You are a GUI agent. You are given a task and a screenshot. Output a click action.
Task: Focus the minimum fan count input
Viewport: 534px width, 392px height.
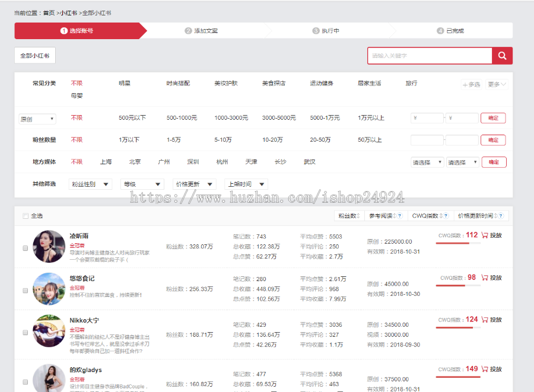click(427, 140)
